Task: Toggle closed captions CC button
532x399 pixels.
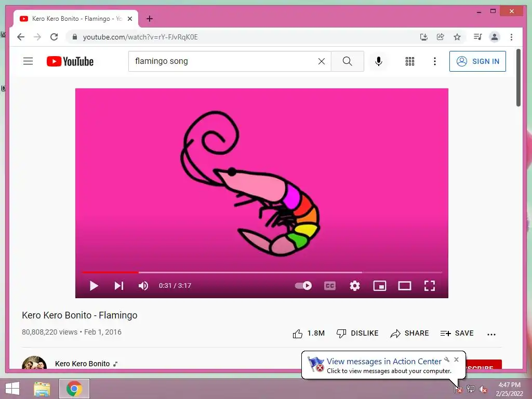Action: pyautogui.click(x=330, y=286)
